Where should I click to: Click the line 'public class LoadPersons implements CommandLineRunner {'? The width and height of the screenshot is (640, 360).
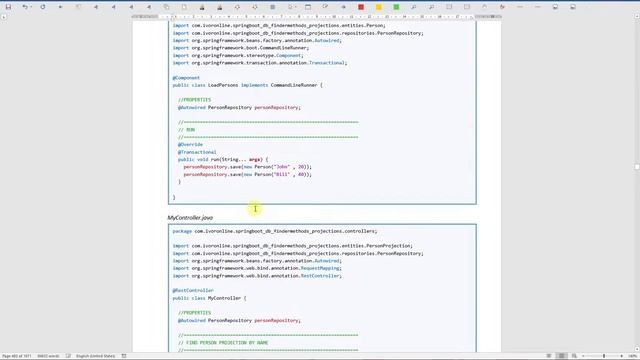pos(247,85)
